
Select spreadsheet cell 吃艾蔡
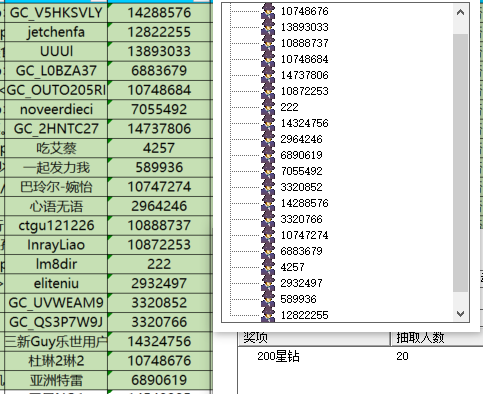tap(56, 148)
